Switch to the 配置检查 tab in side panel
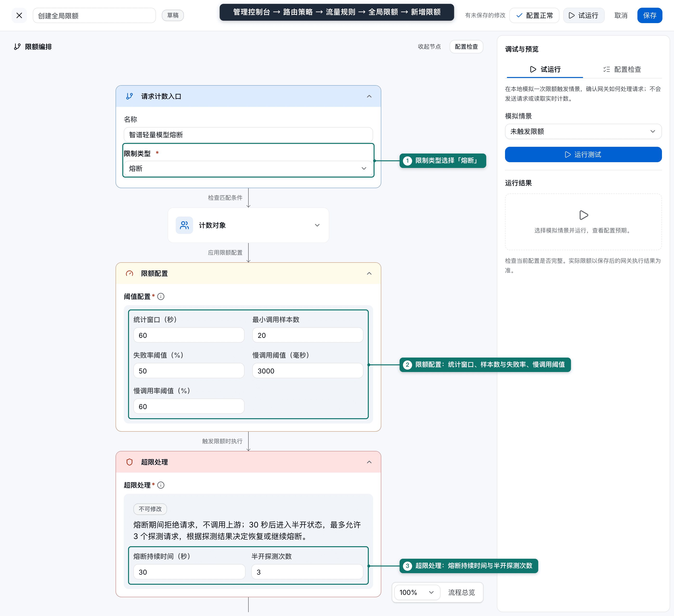The image size is (674, 616). pyautogui.click(x=622, y=69)
